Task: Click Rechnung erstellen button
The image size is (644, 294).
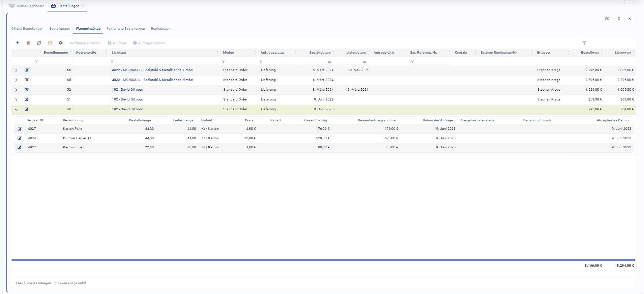Action: point(85,43)
